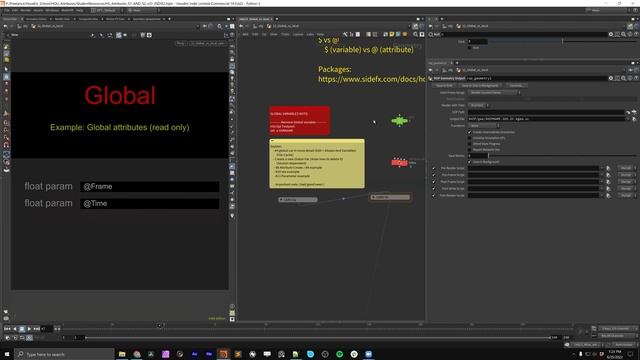
Task: Click the stop button in playbar
Action: (22, 329)
